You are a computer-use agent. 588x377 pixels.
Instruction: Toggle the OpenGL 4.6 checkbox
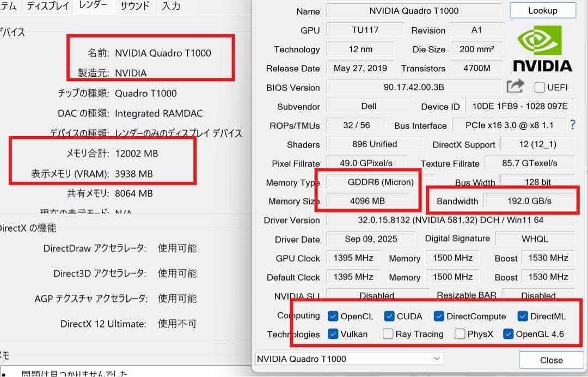click(x=510, y=334)
